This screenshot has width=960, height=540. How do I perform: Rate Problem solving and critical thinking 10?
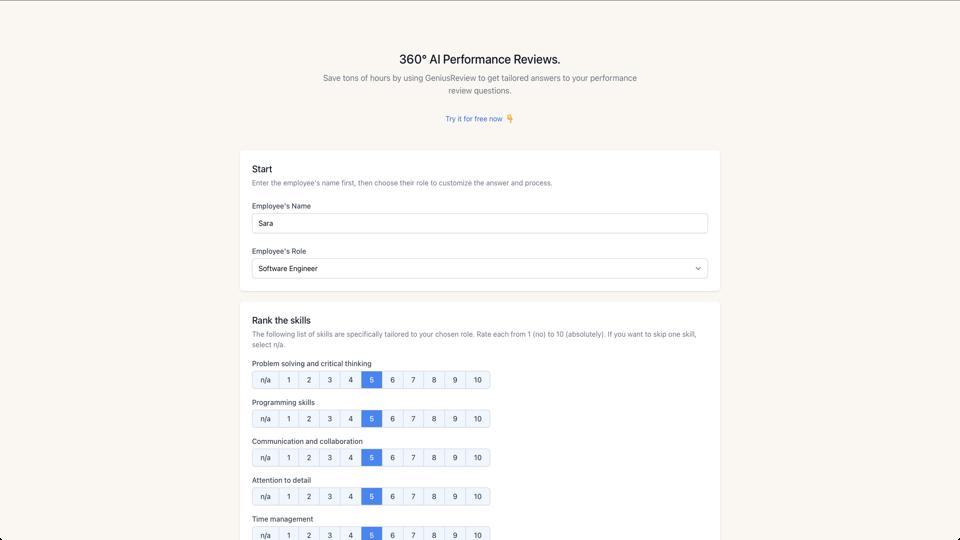click(477, 380)
